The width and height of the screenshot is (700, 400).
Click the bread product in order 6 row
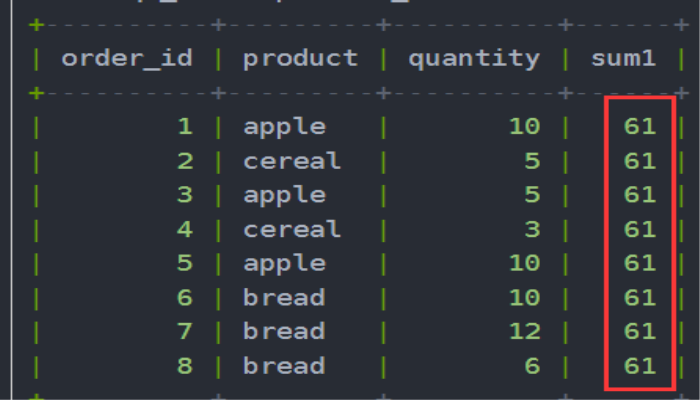(284, 297)
